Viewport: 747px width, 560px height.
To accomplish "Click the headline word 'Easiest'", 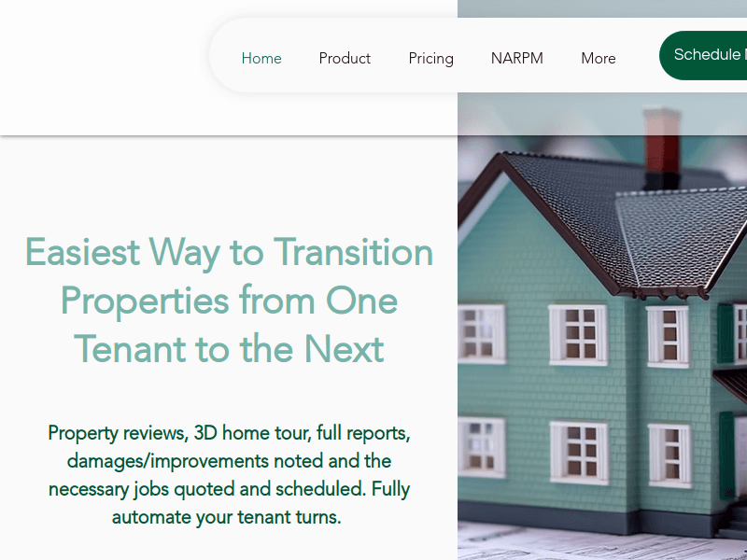I will 82,252.
